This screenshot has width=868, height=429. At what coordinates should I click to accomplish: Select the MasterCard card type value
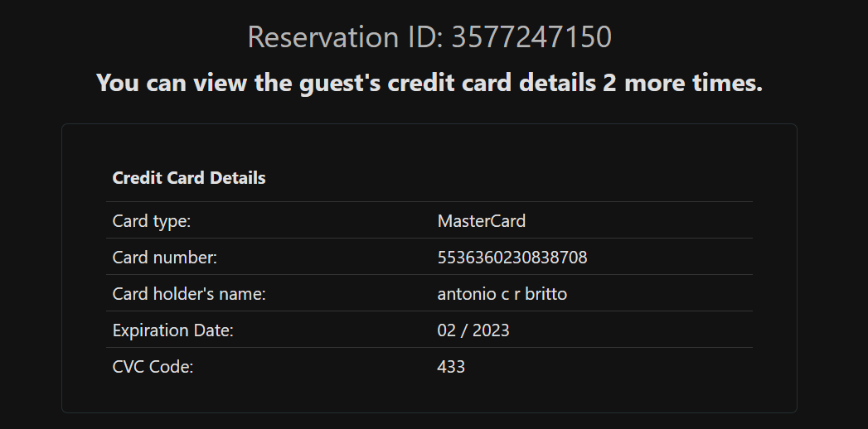481,221
